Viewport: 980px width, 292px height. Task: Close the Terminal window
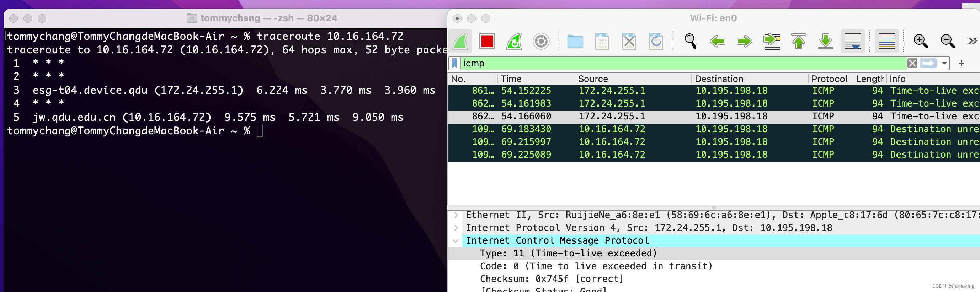(x=14, y=18)
